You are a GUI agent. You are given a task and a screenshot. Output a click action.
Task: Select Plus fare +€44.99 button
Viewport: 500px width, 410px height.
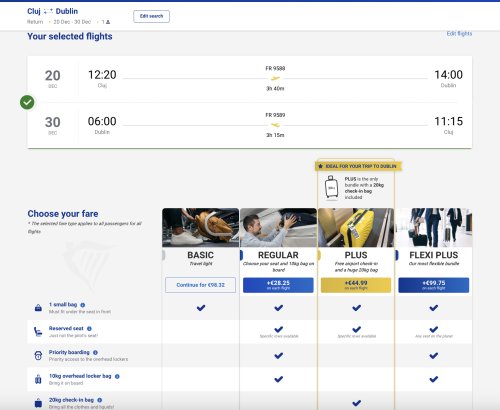tap(356, 285)
